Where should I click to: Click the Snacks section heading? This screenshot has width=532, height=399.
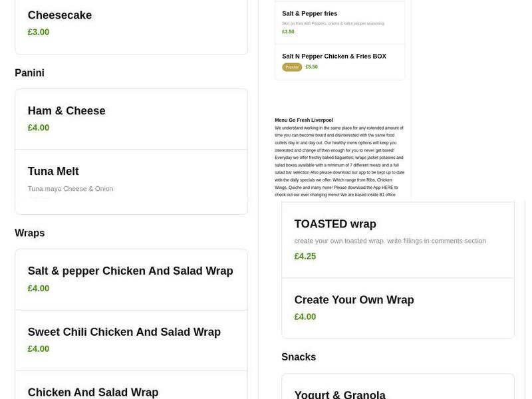(299, 356)
